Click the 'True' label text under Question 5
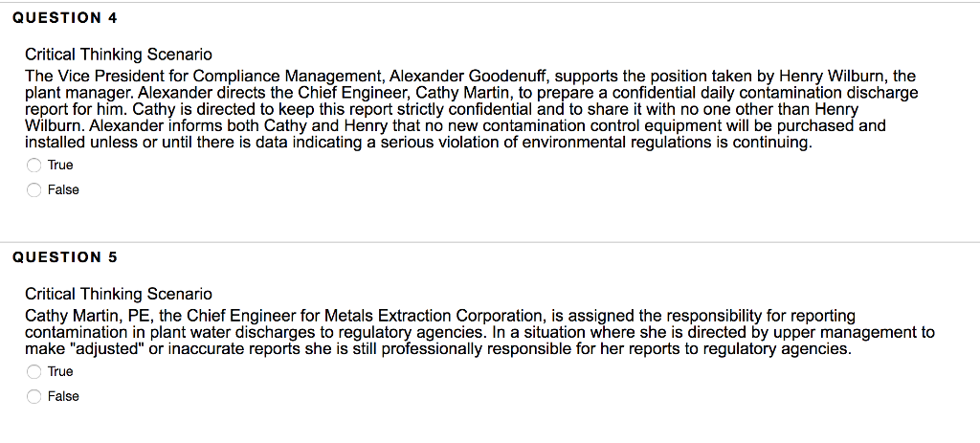980x443 pixels. pyautogui.click(x=60, y=371)
